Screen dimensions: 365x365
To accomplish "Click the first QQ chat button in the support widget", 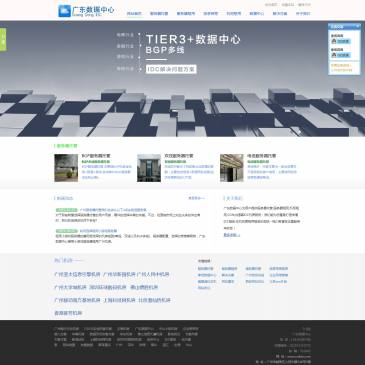I will 341,41.
